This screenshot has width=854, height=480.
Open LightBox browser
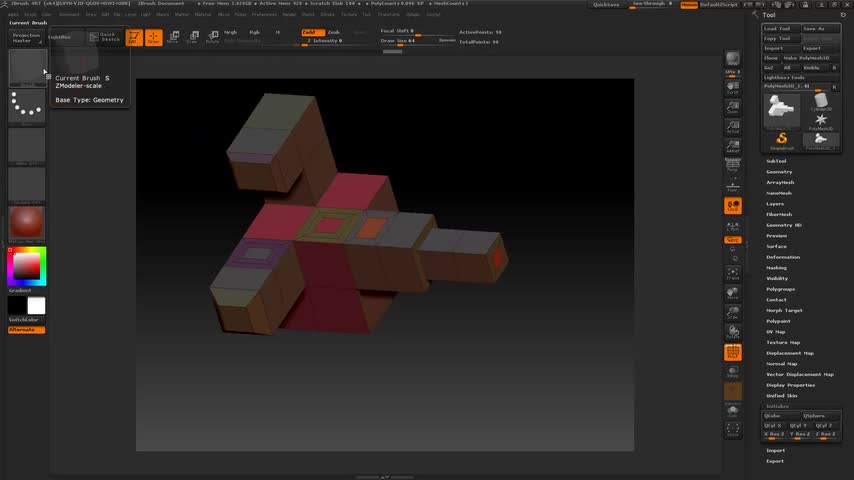pyautogui.click(x=59, y=37)
